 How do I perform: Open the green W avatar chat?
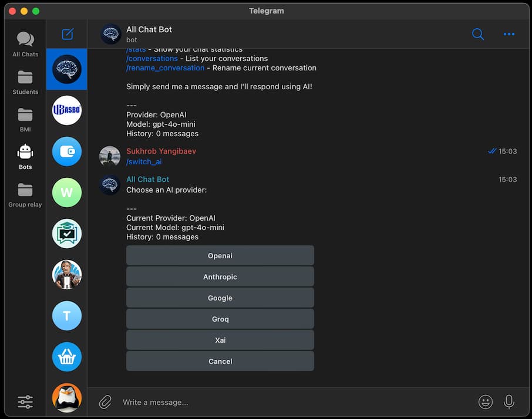click(67, 192)
